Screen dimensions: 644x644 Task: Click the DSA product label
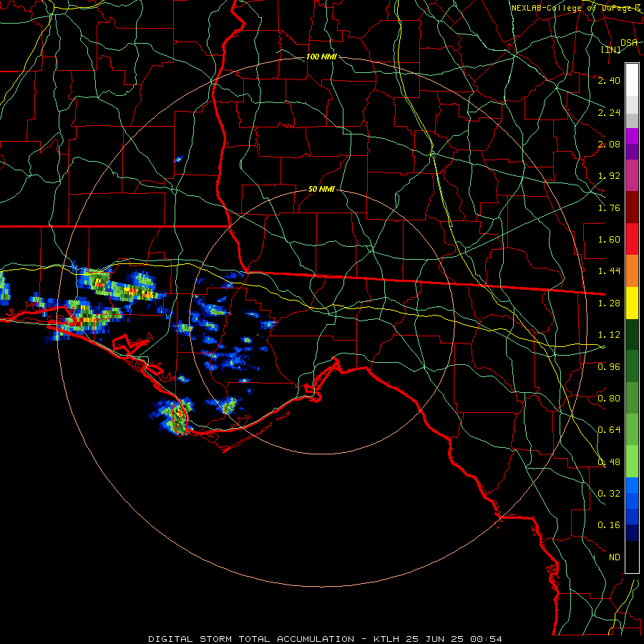click(x=629, y=42)
